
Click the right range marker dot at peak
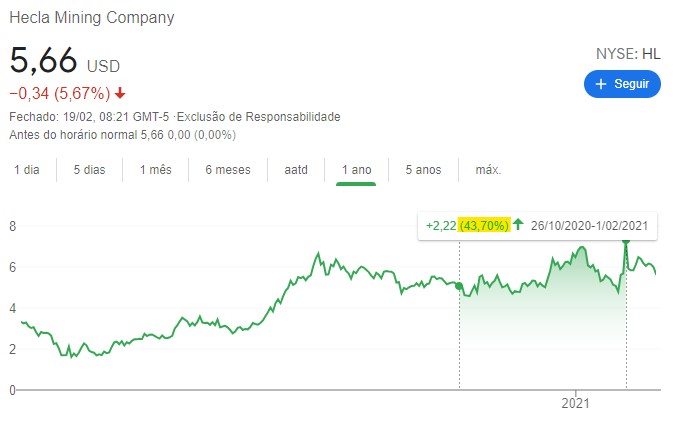point(626,241)
